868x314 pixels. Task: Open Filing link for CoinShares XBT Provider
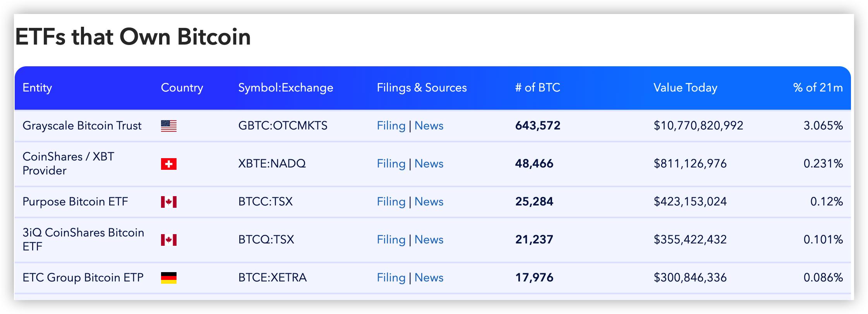click(x=391, y=164)
